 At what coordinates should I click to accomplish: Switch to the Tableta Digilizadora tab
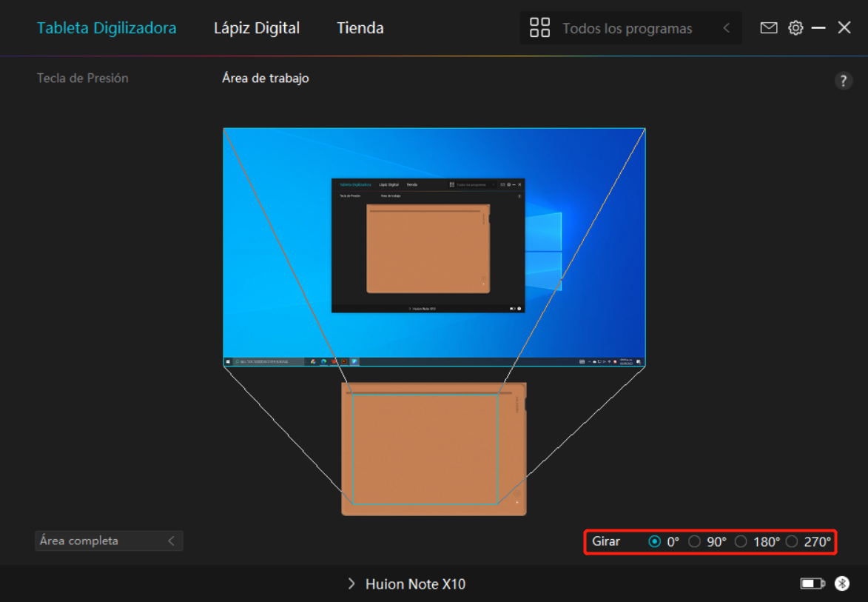click(x=107, y=27)
